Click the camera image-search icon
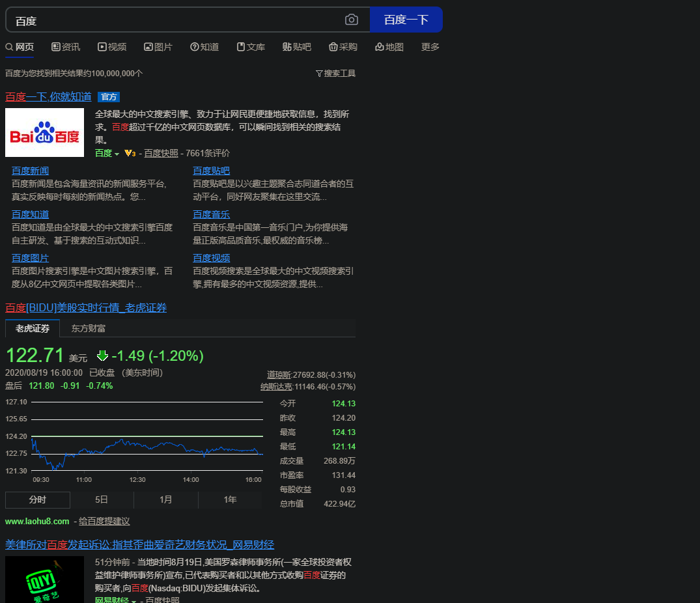This screenshot has height=603, width=700. point(352,20)
